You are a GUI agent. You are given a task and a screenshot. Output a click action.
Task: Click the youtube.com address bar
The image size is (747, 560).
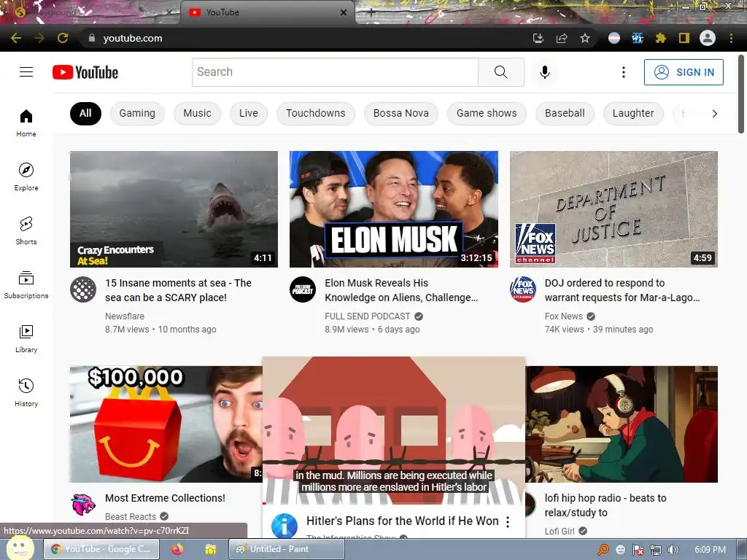[x=305, y=38]
